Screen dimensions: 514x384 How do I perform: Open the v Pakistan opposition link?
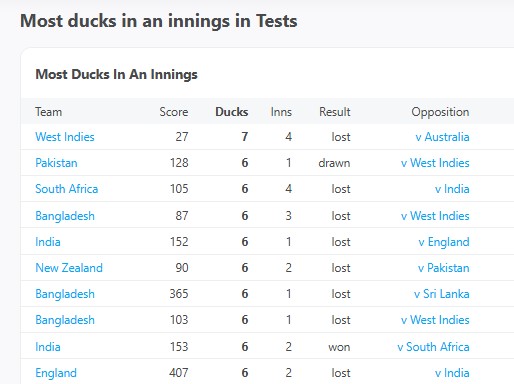click(x=444, y=268)
